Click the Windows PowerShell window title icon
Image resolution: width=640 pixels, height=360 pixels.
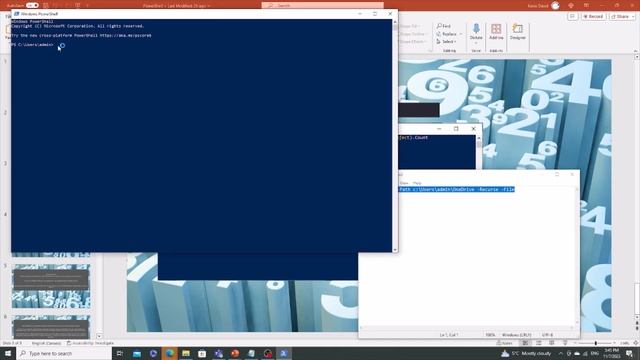(x=17, y=13)
